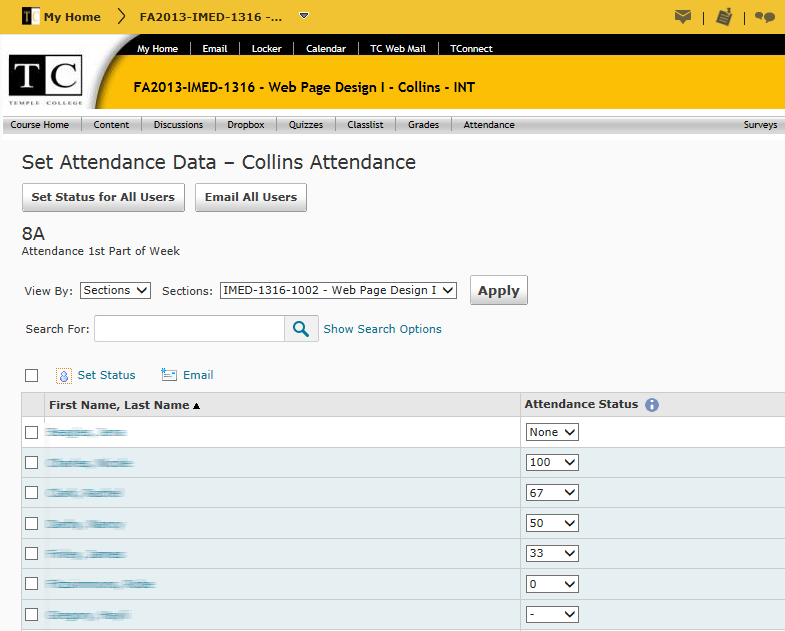Open the Discussions tab
The width and height of the screenshot is (785, 631).
point(178,125)
